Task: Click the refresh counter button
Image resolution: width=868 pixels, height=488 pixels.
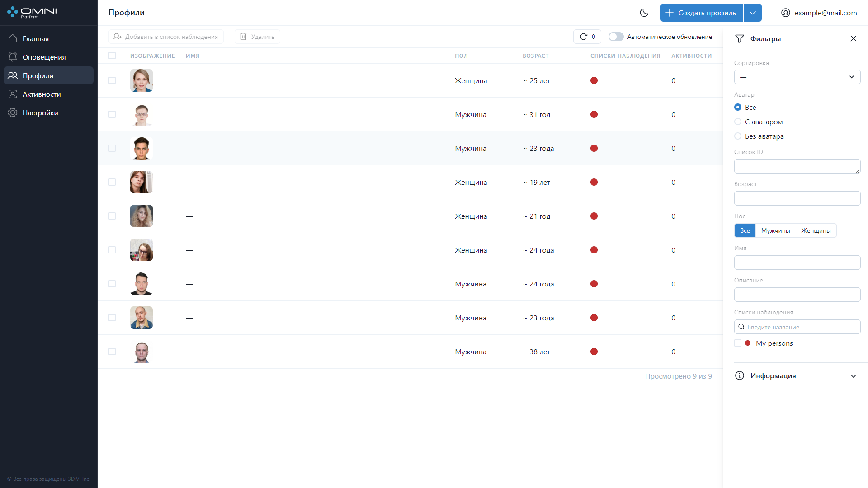Action: tap(587, 37)
